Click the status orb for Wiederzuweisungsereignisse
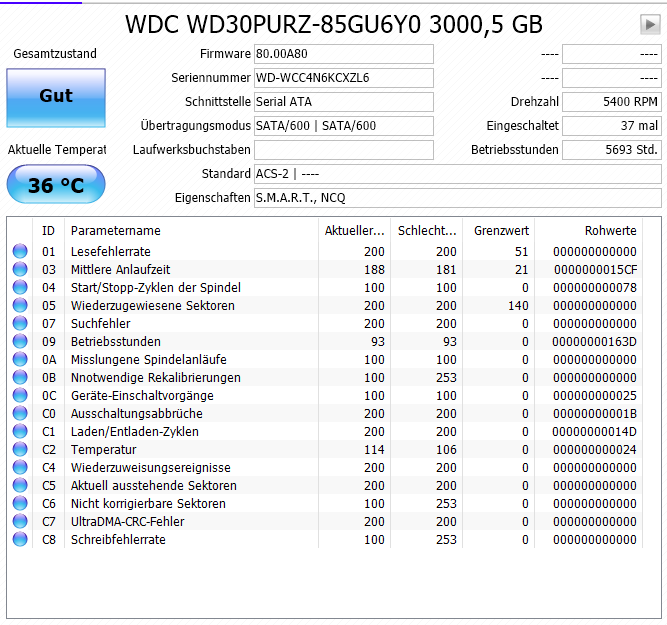The image size is (667, 625). click(20, 468)
